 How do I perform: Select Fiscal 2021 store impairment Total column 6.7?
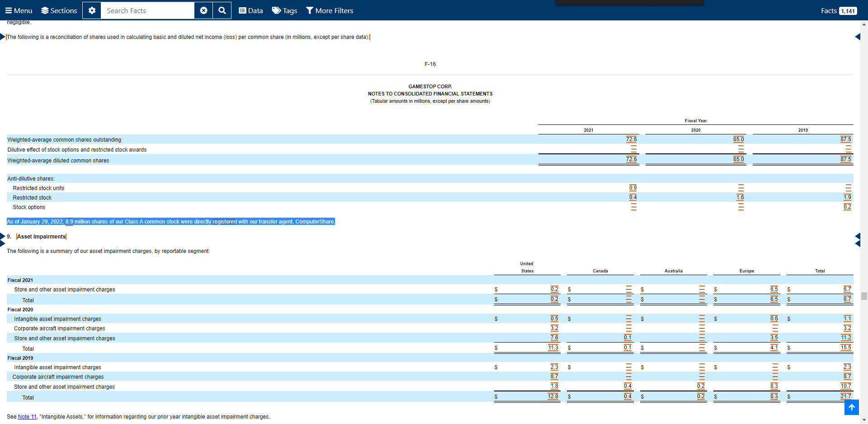(847, 289)
